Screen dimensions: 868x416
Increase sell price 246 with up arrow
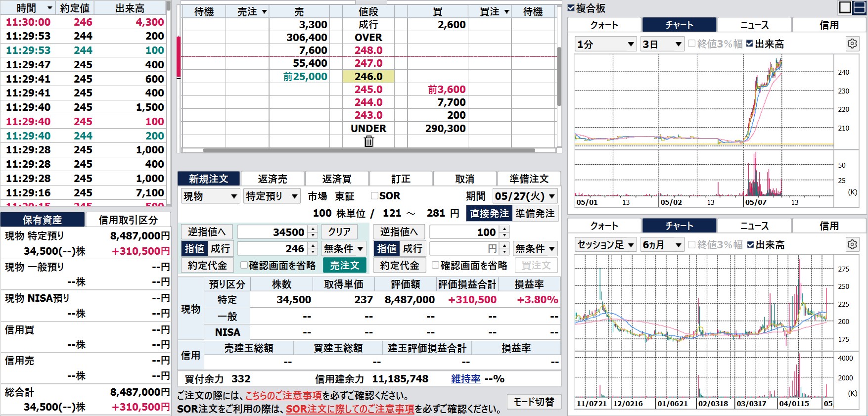(313, 245)
